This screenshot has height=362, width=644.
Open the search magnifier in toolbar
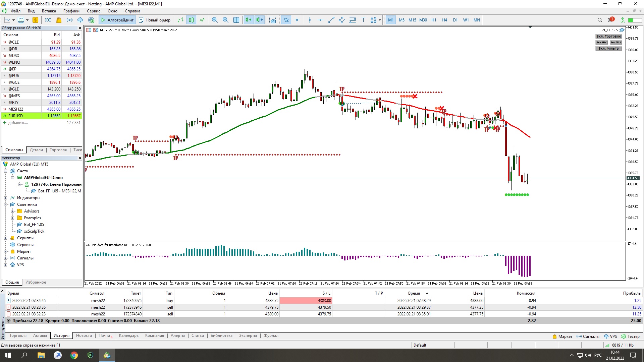point(600,20)
